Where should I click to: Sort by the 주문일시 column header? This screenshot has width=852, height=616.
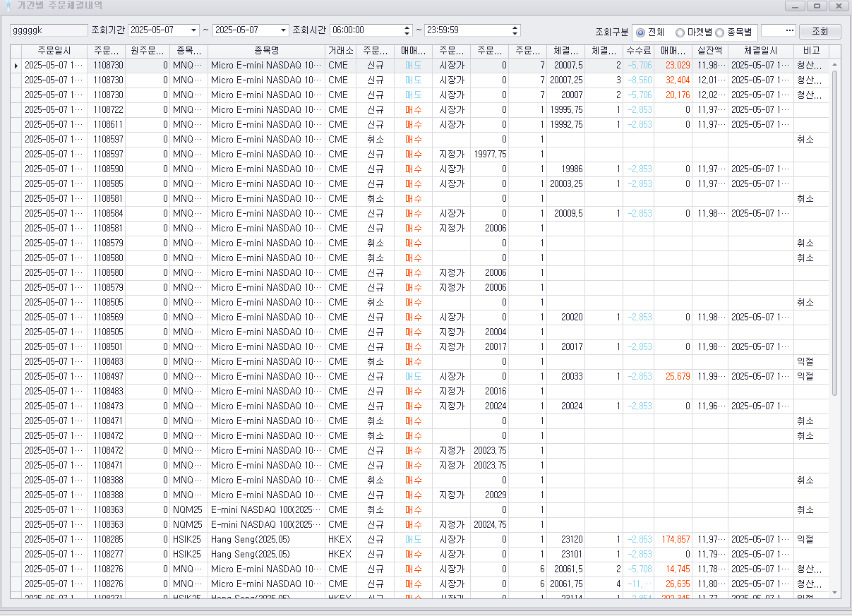[x=56, y=51]
